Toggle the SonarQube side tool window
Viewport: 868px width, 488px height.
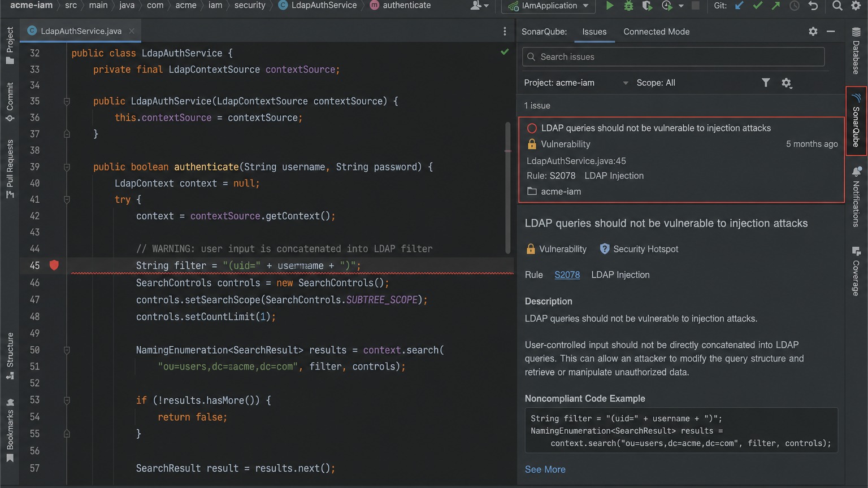pos(856,120)
